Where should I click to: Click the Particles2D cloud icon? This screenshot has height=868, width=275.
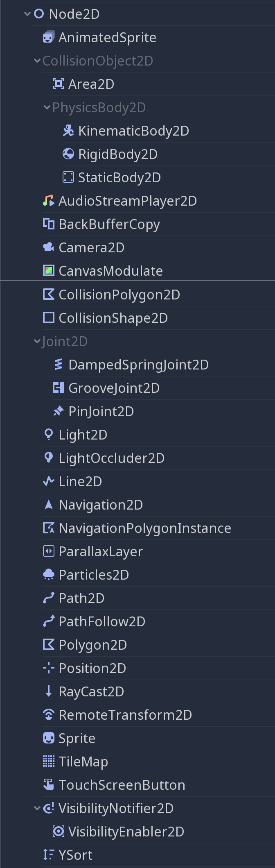pos(49,575)
